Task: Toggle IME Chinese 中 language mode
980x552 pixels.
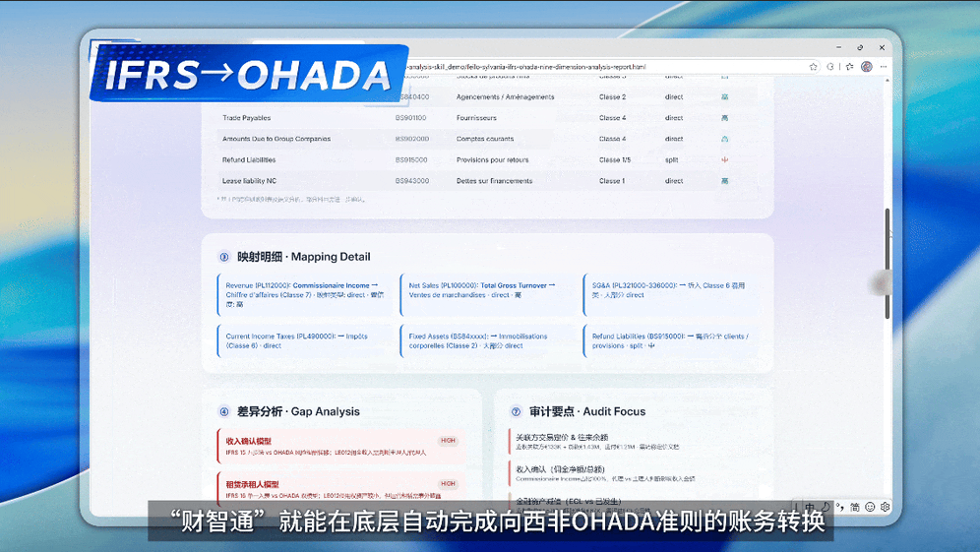Action: pyautogui.click(x=810, y=507)
